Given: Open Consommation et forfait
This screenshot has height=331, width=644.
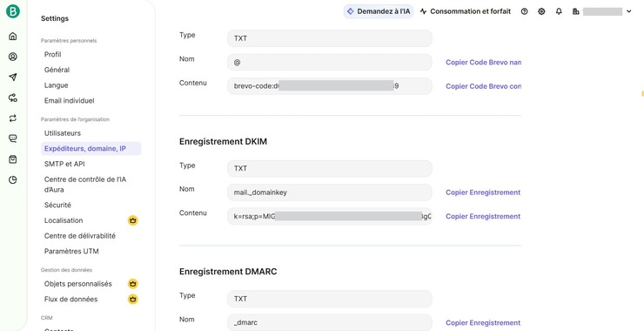Looking at the screenshot, I should (466, 11).
